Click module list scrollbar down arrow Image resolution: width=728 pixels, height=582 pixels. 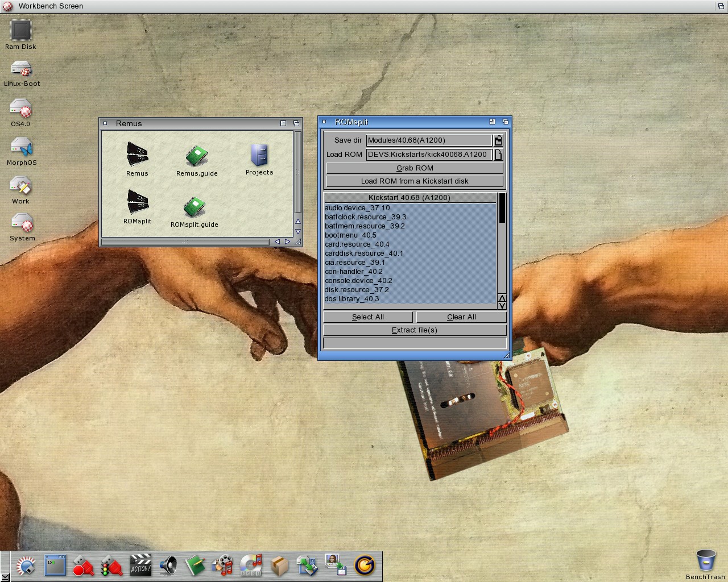502,306
